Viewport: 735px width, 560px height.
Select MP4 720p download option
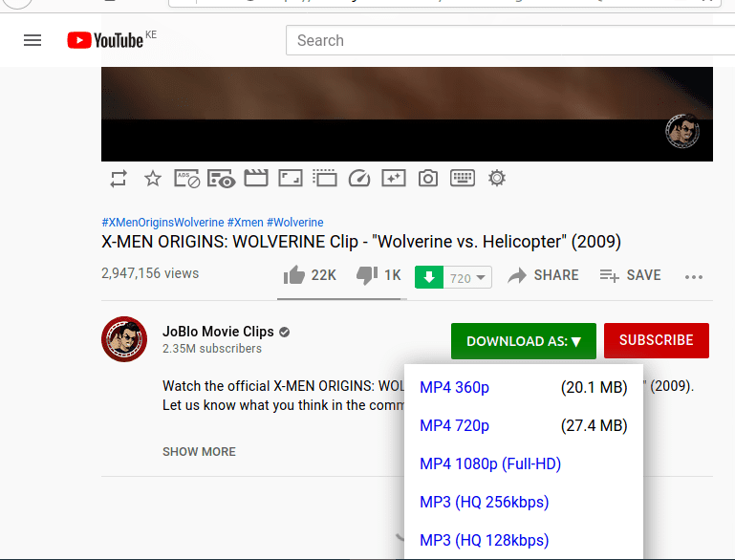(x=454, y=425)
